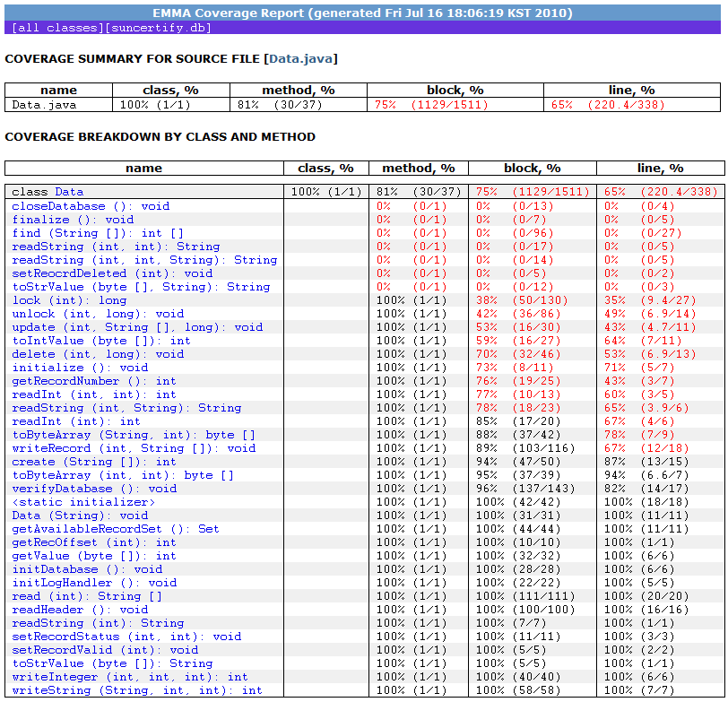Viewport: 728px width, 702px height.
Task: Open the getRecordNumber () method link
Action: point(93,381)
